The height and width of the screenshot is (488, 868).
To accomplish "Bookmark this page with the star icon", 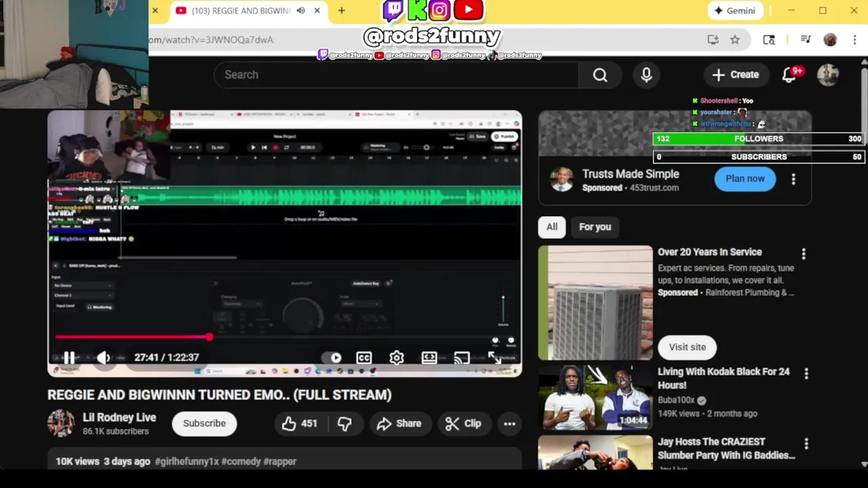I will [x=735, y=40].
